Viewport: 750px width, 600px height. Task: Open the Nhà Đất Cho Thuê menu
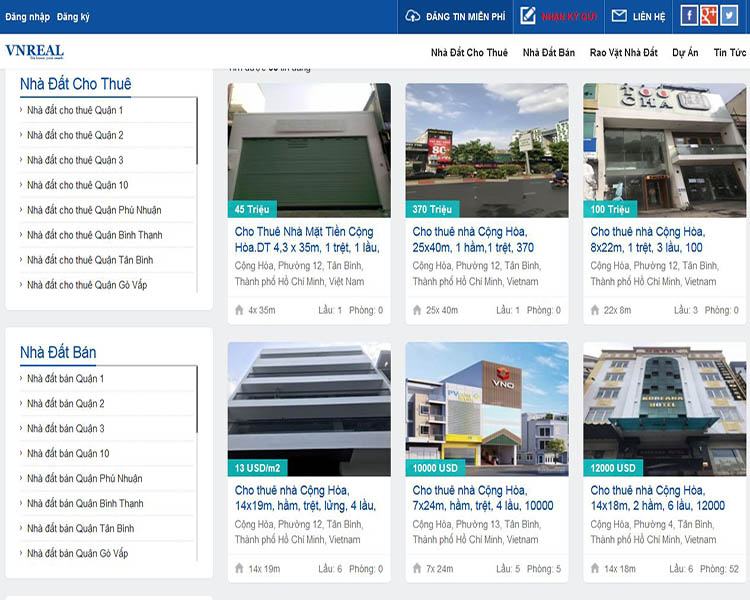click(x=469, y=52)
